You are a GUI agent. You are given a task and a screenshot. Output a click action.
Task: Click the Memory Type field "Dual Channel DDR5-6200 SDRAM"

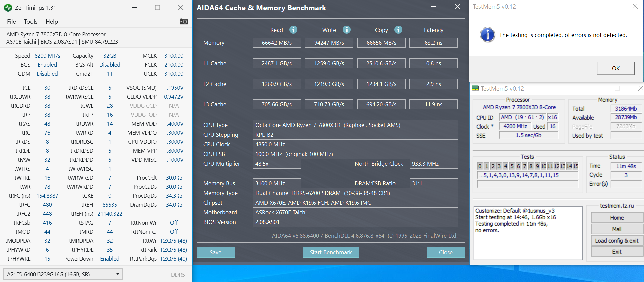click(x=355, y=193)
